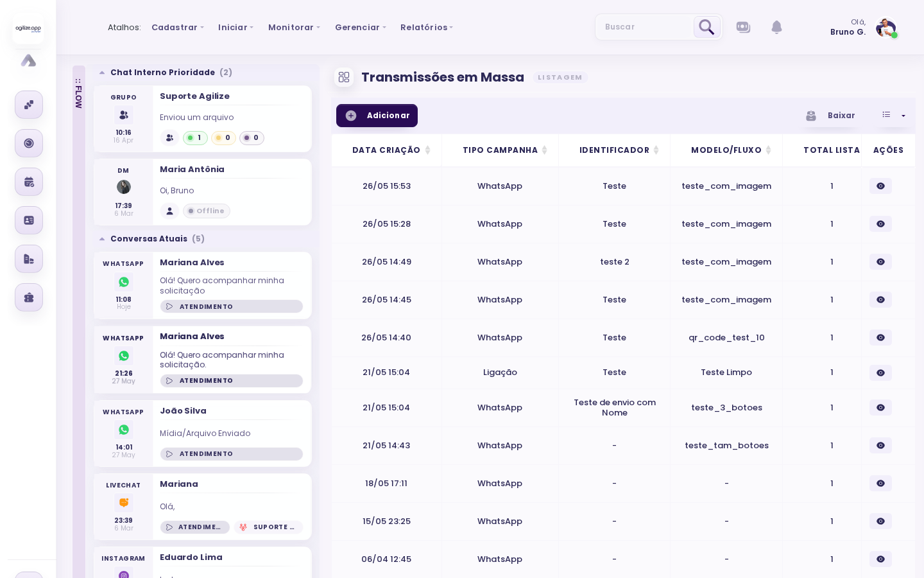Click the WhatsApp icon on the 11:08 Mariana Alves conversation

124,282
